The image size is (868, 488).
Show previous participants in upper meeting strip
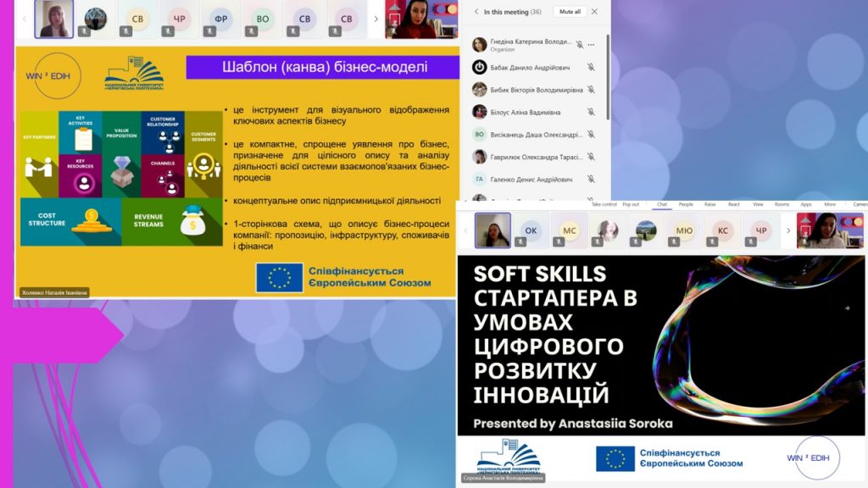(25, 19)
